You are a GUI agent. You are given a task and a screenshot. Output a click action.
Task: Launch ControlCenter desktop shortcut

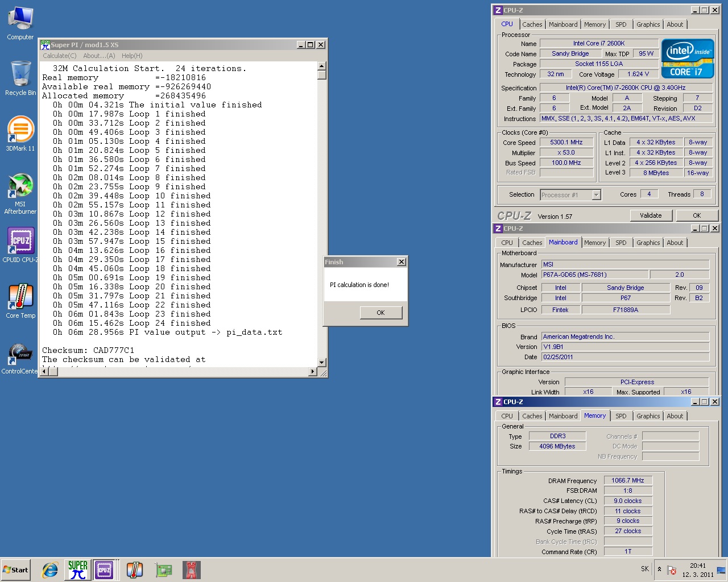click(19, 359)
